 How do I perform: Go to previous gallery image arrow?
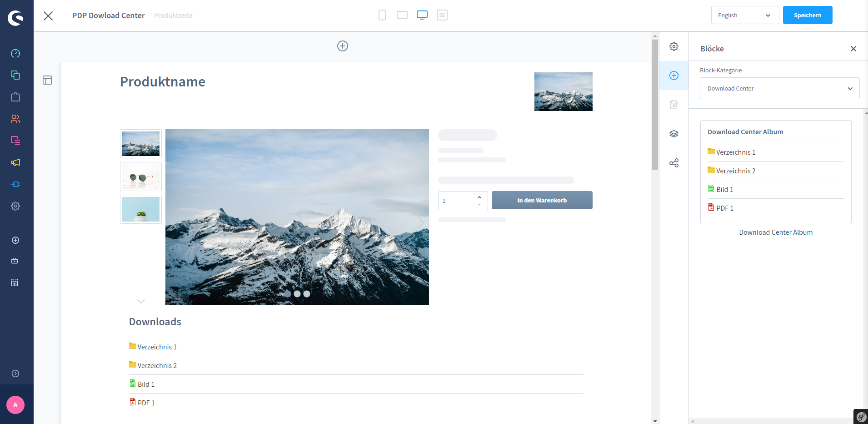click(174, 222)
